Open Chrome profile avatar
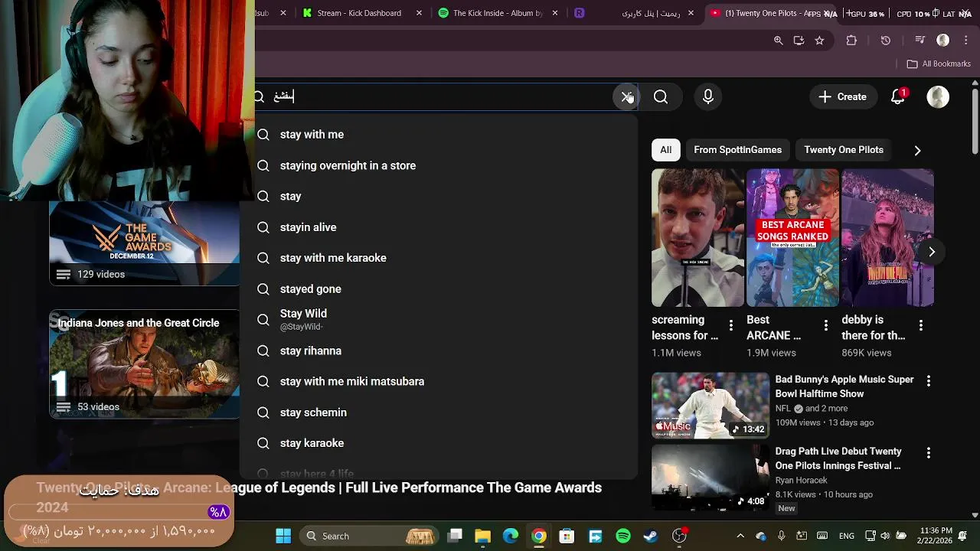 943,41
